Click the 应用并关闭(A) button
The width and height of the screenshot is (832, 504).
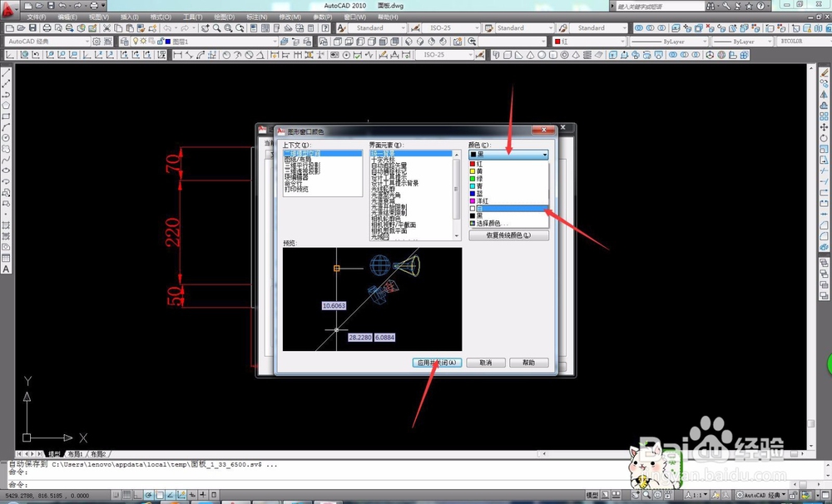tap(437, 363)
